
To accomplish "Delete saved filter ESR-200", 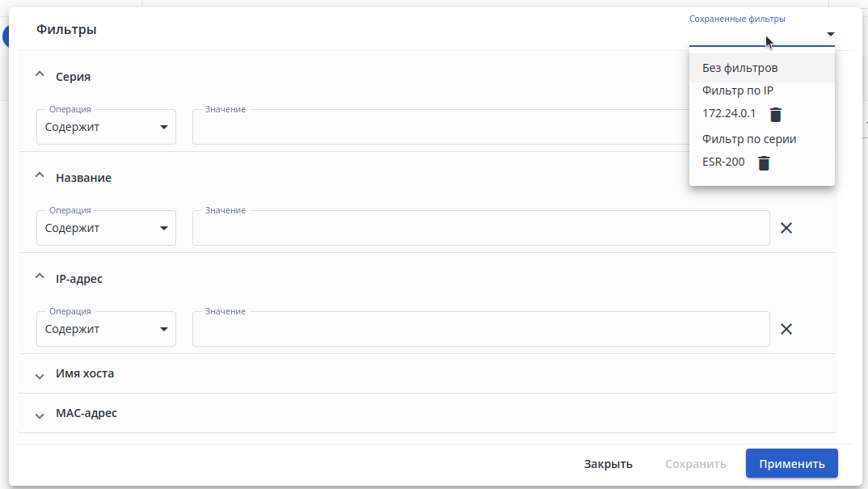I will coord(764,162).
